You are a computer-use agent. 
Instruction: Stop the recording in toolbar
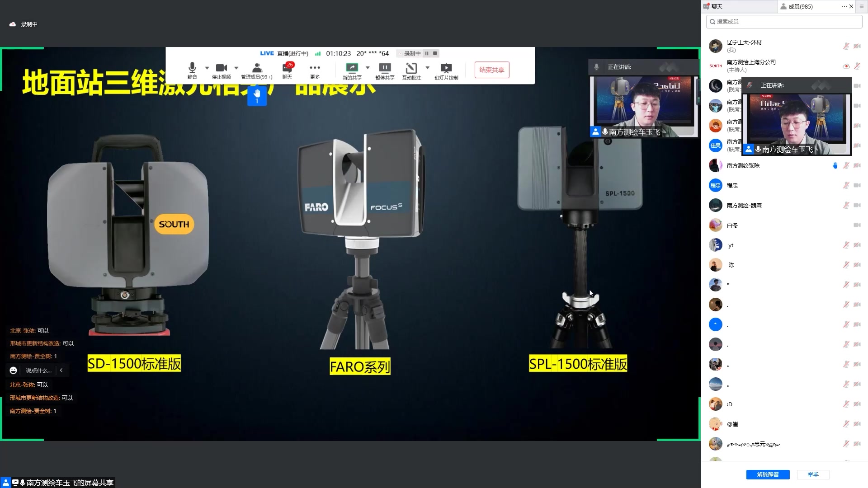coord(435,53)
